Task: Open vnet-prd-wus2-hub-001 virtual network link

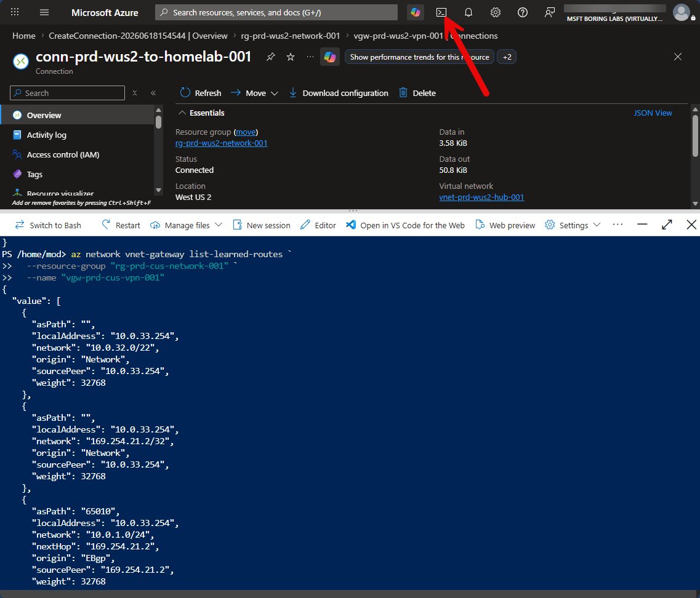Action: point(481,197)
